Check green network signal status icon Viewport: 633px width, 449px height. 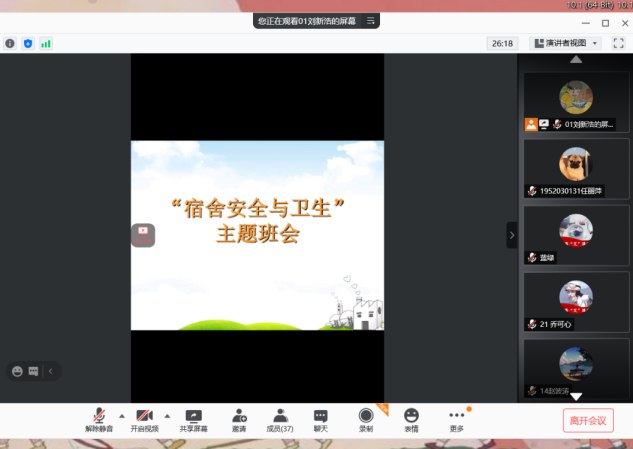tap(46, 43)
